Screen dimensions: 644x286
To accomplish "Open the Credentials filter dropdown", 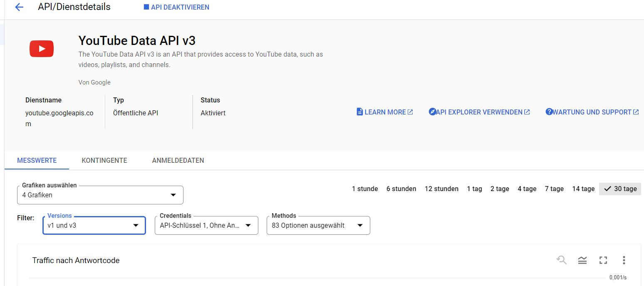I will [x=206, y=225].
